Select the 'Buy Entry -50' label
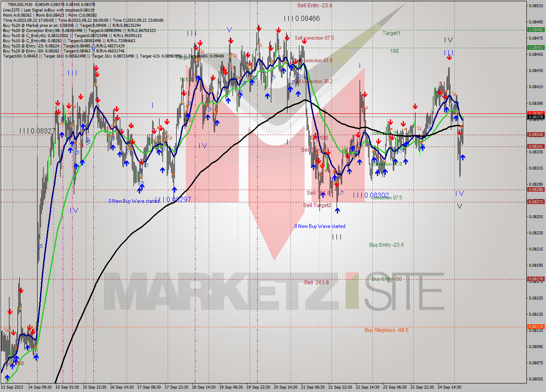546x392 pixels. (x=386, y=279)
